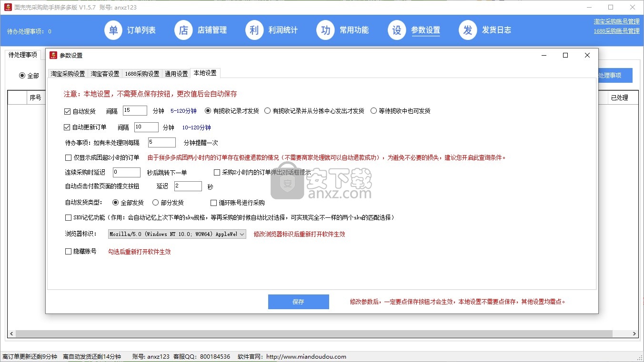644x362 pixels.
Task: Open the 店铺管理 circle icon
Action: tap(184, 30)
